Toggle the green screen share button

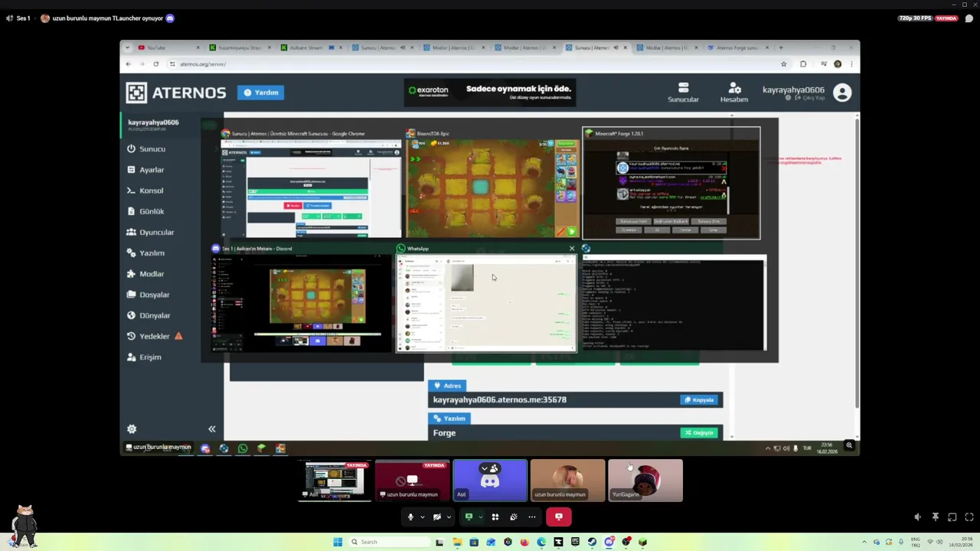point(469,517)
